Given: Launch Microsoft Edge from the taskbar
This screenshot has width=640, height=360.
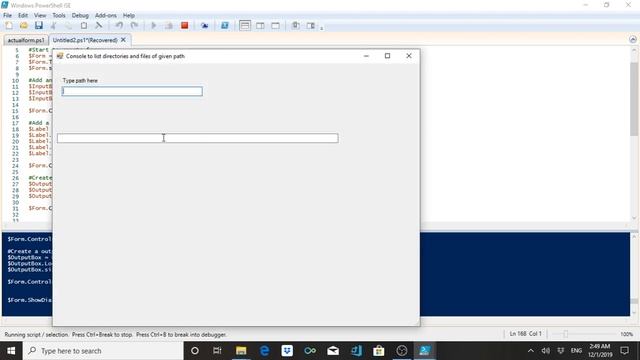Looking at the screenshot, I should pos(264,351).
